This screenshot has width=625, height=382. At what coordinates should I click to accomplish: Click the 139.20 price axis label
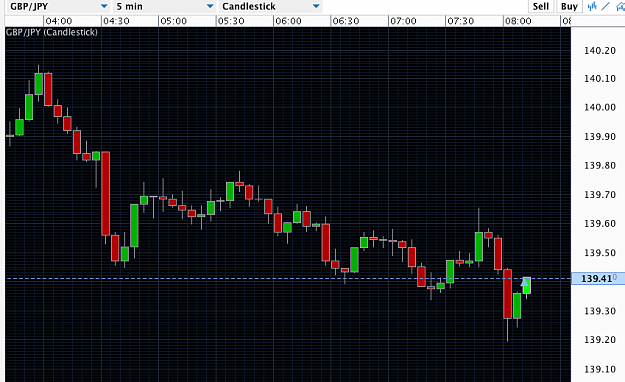[600, 339]
